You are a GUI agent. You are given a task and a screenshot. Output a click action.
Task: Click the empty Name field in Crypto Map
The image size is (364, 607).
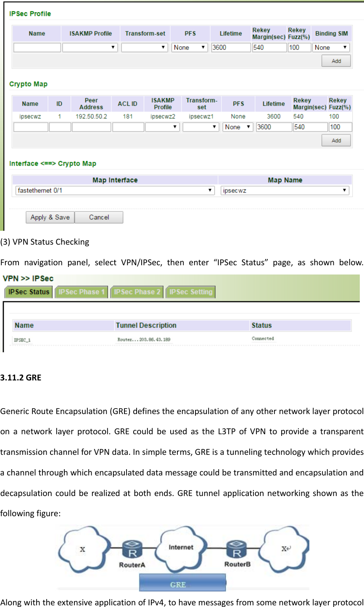(30, 127)
